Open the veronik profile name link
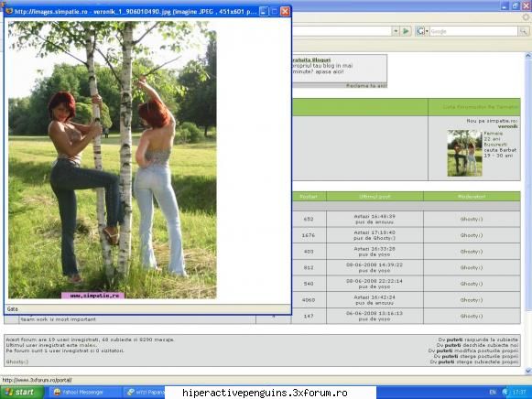Viewport: 532px width, 399px height. click(507, 126)
